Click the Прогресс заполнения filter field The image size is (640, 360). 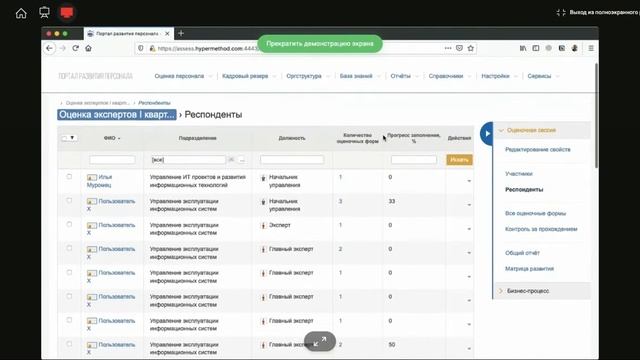(413, 160)
